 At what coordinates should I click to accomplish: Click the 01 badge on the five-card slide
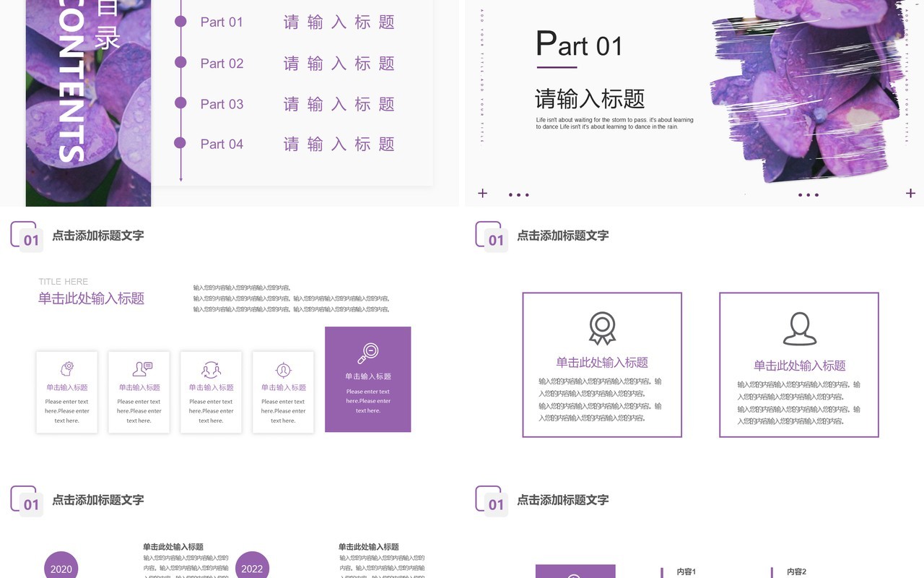pyautogui.click(x=31, y=241)
